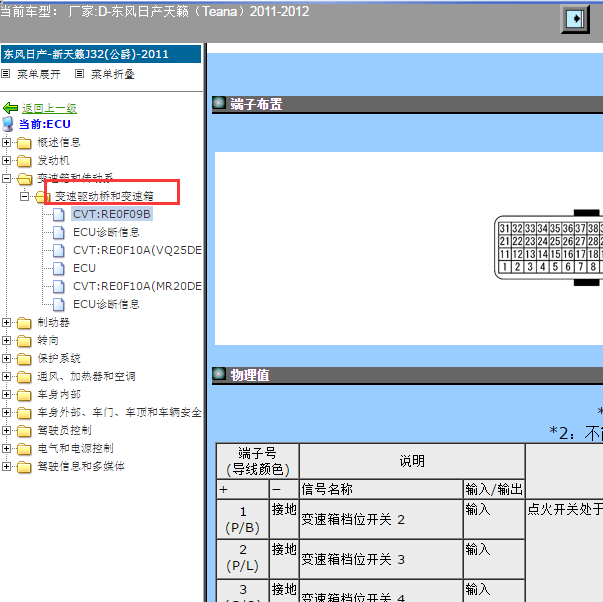Click the 转向 folder icon
603x602 pixels.
pyautogui.click(x=24, y=341)
